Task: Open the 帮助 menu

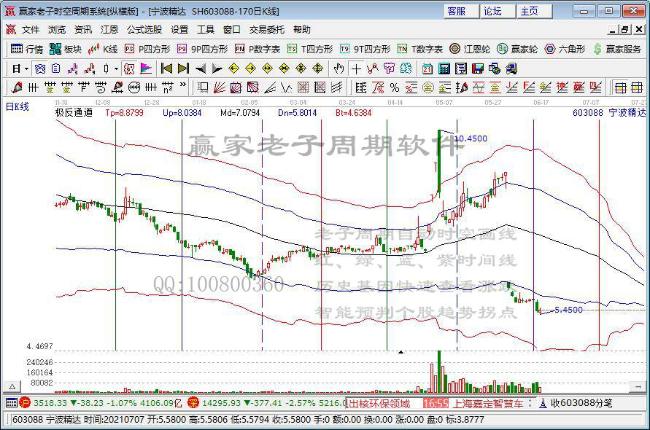Action: (301, 29)
